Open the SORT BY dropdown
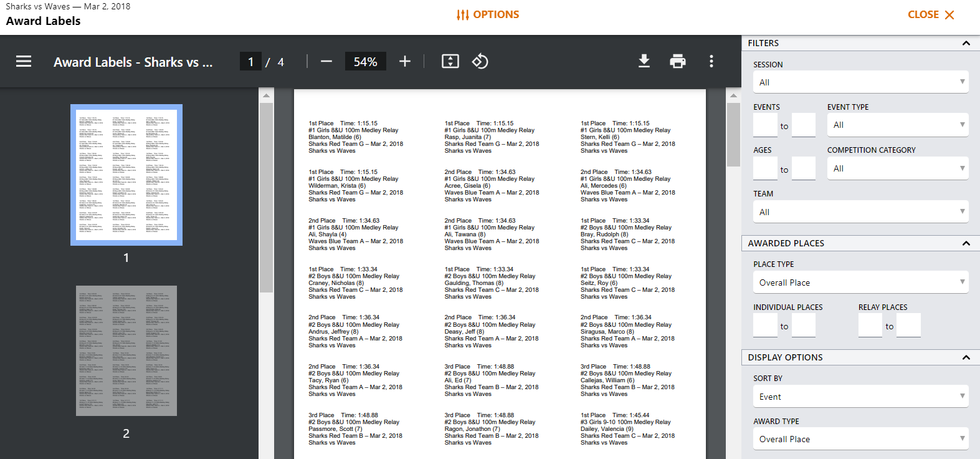Image resolution: width=980 pixels, height=459 pixels. coord(861,397)
